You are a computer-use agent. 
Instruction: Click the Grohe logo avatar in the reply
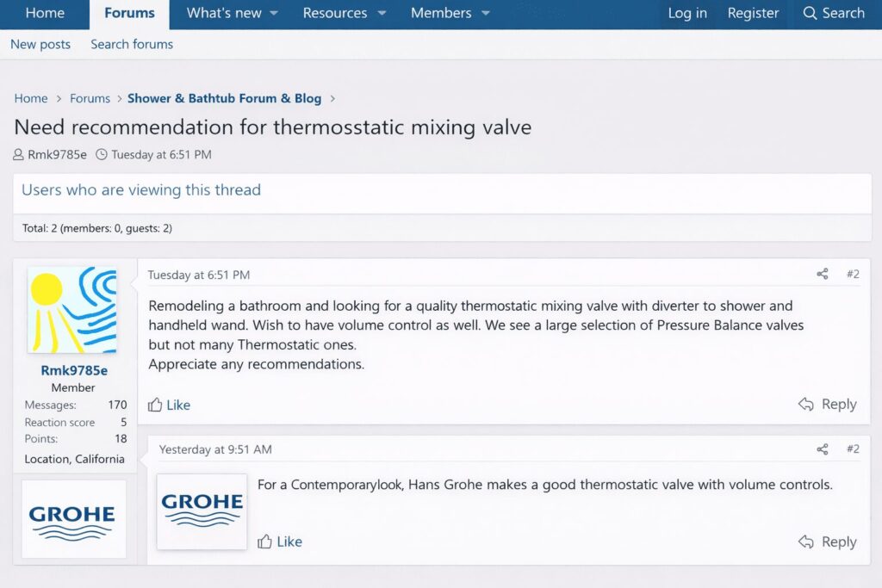[x=202, y=511]
